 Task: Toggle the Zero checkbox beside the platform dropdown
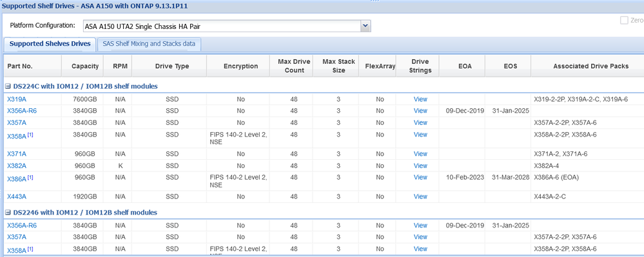(624, 20)
